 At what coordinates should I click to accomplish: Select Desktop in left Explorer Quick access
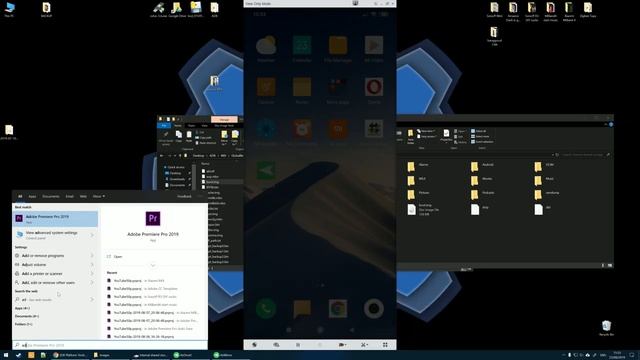click(176, 173)
